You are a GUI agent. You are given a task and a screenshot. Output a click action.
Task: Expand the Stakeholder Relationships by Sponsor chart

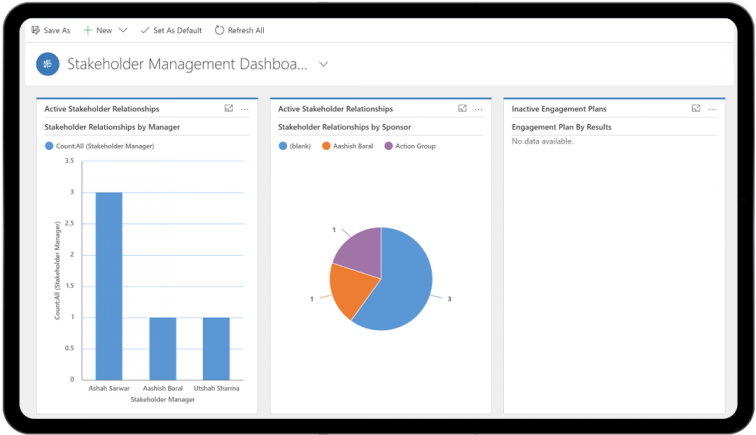tap(462, 109)
